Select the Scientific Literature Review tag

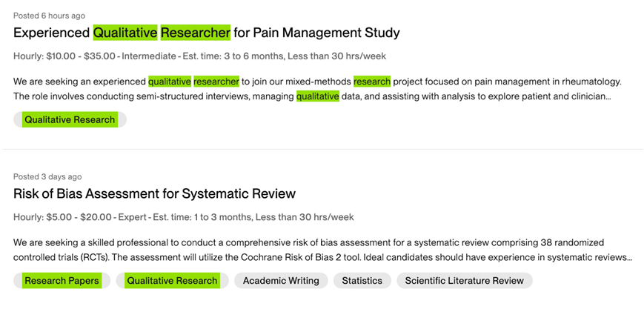pos(464,281)
